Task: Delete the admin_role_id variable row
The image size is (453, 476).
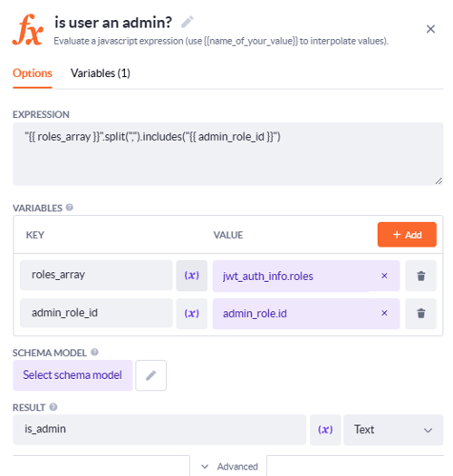Action: click(x=421, y=314)
